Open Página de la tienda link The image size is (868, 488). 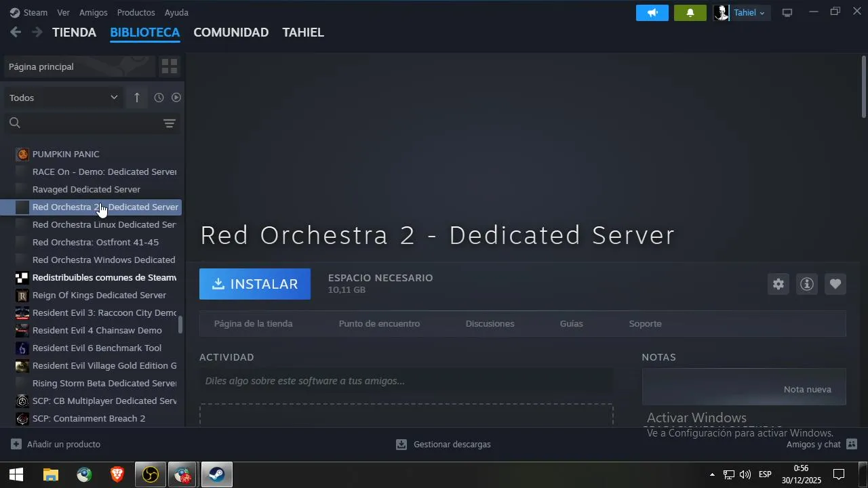254,324
